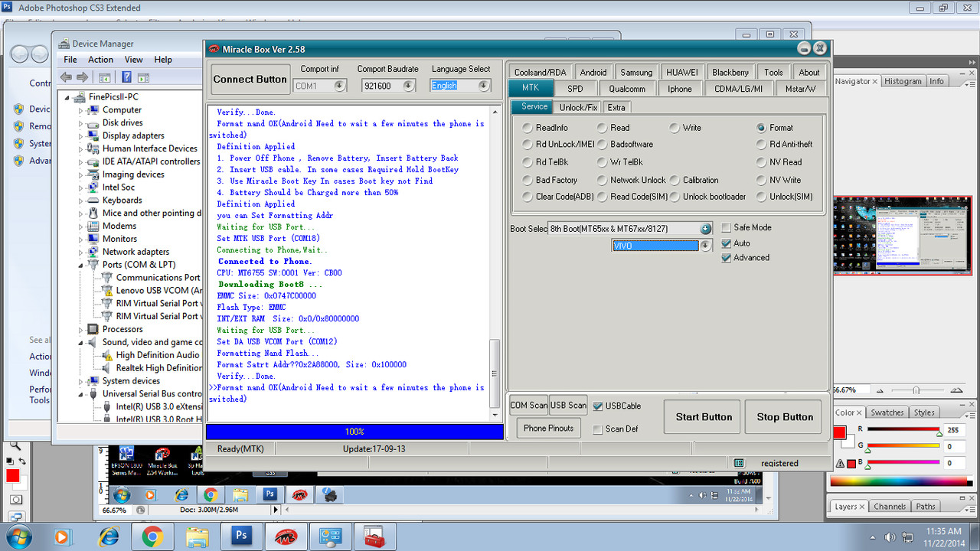
Task: Expand Network adapters node in Device Manager
Action: (x=81, y=252)
